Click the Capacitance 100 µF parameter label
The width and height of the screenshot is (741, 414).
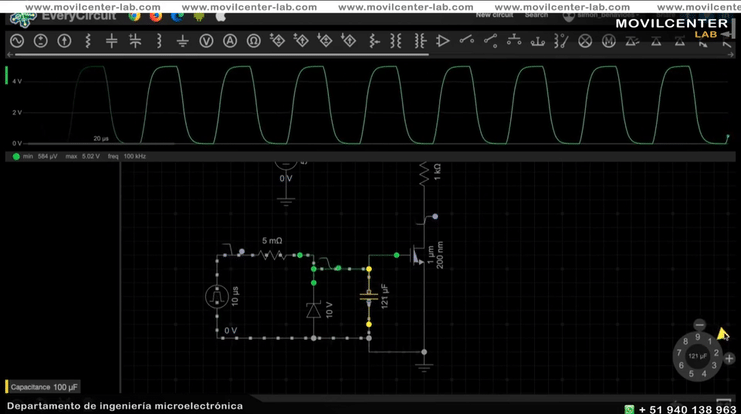(43, 387)
